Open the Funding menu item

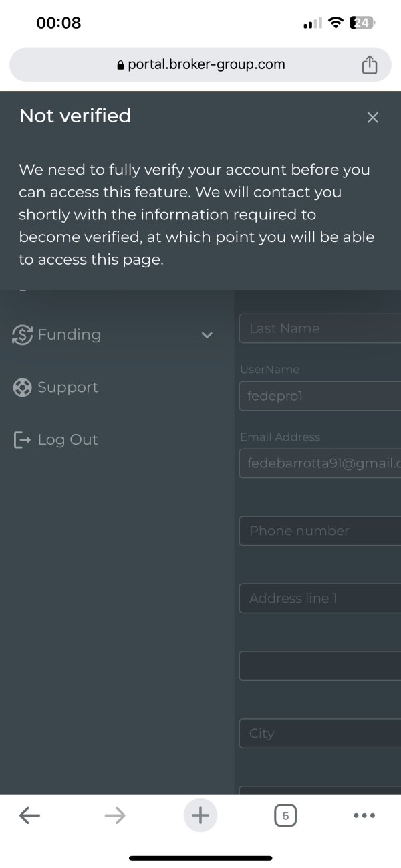pos(114,335)
